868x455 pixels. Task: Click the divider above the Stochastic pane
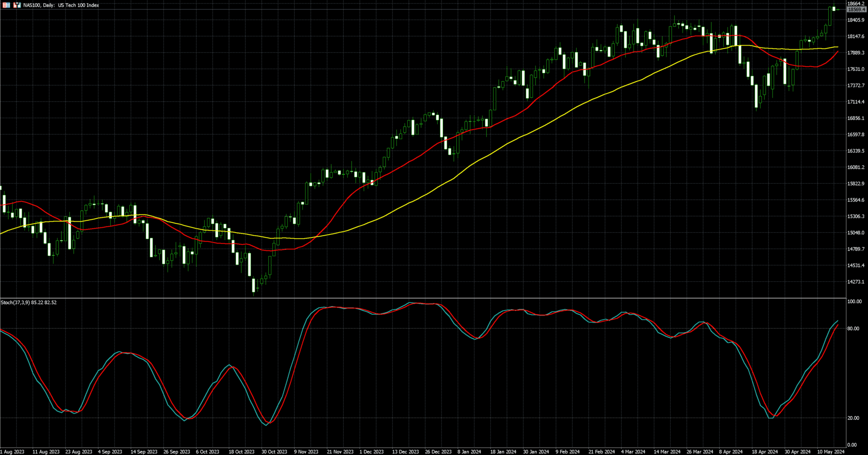click(423, 298)
